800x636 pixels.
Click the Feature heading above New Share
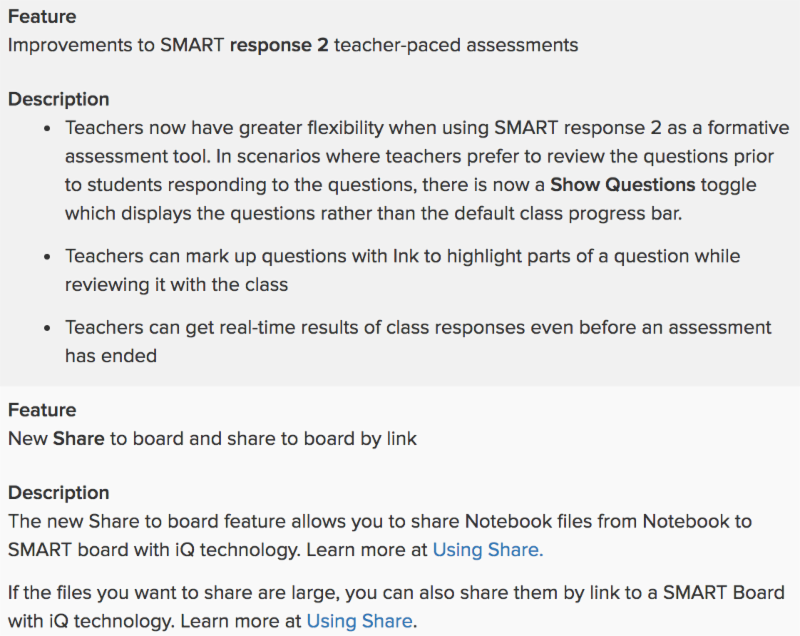click(x=42, y=410)
